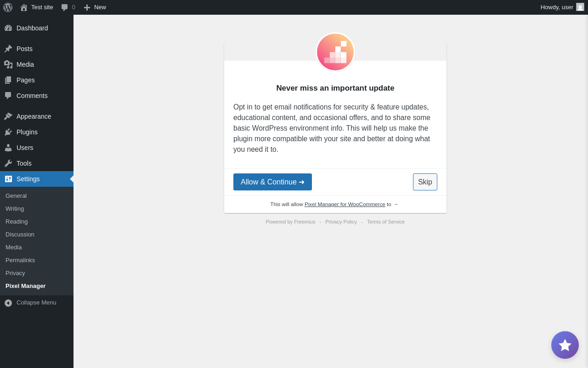Click the Comments sidebar icon
This screenshot has width=588, height=368.
pyautogui.click(x=8, y=96)
